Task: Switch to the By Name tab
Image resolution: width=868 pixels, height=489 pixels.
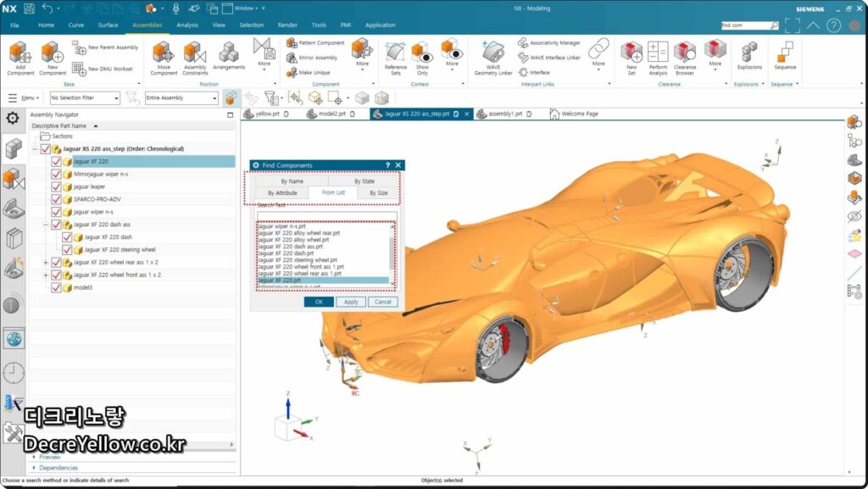Action: 292,181
